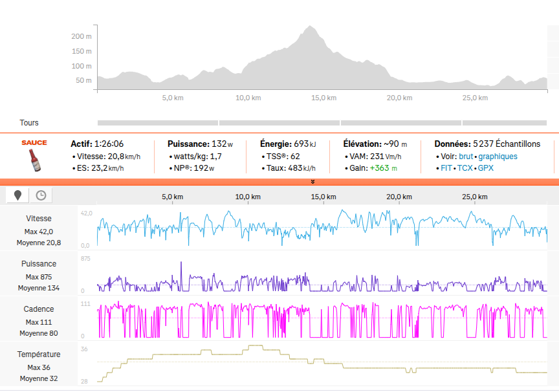This screenshot has height=392, width=559.
Task: Click the Puissance: 132 w stat
Action: point(200,144)
